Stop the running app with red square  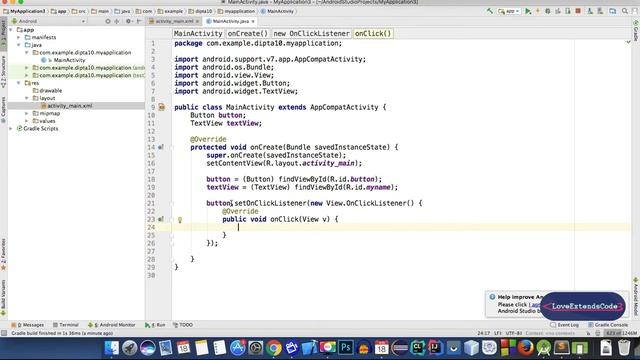578,11
